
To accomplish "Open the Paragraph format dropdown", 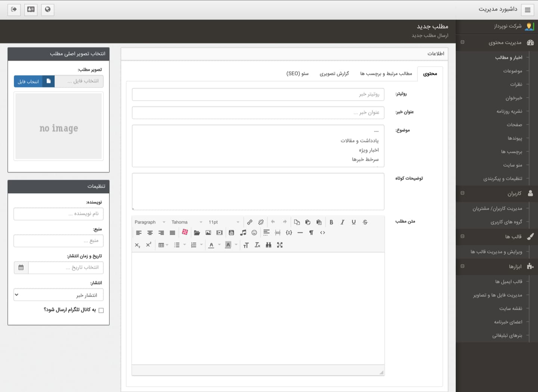I will pyautogui.click(x=149, y=222).
